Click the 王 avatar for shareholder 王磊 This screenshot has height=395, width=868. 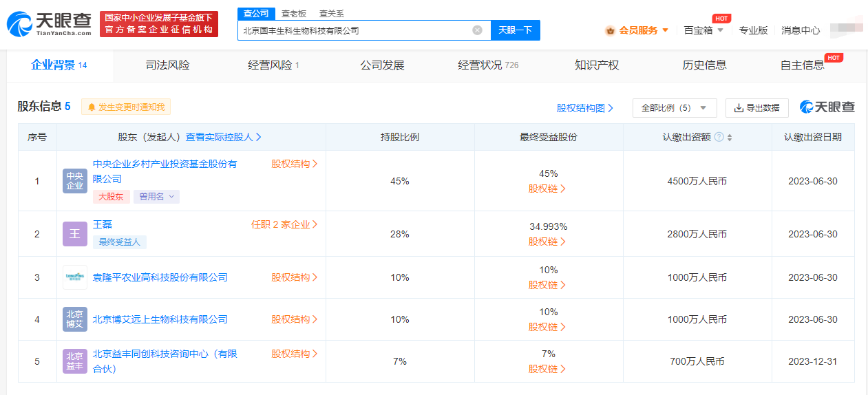click(75, 234)
